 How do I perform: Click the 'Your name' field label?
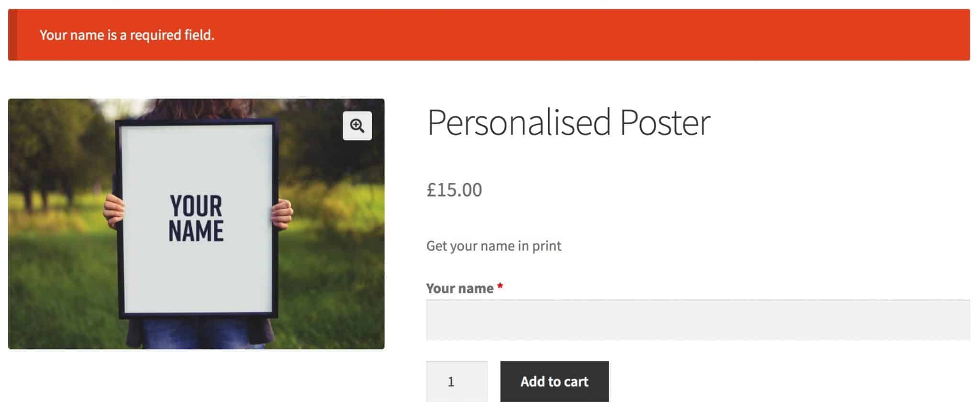coord(459,288)
